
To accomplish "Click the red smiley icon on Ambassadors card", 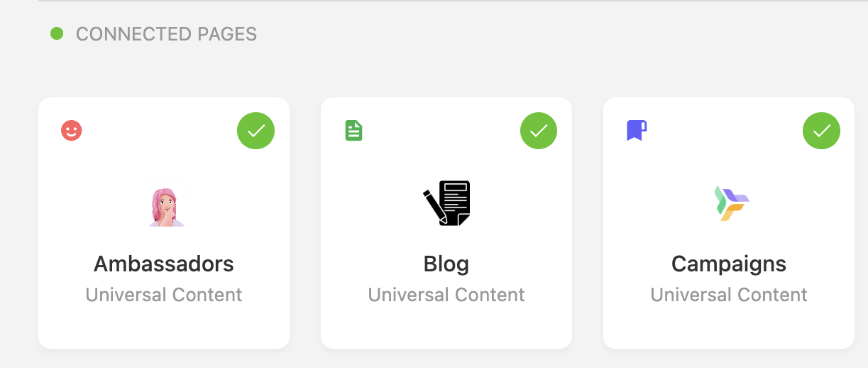I will click(x=72, y=131).
